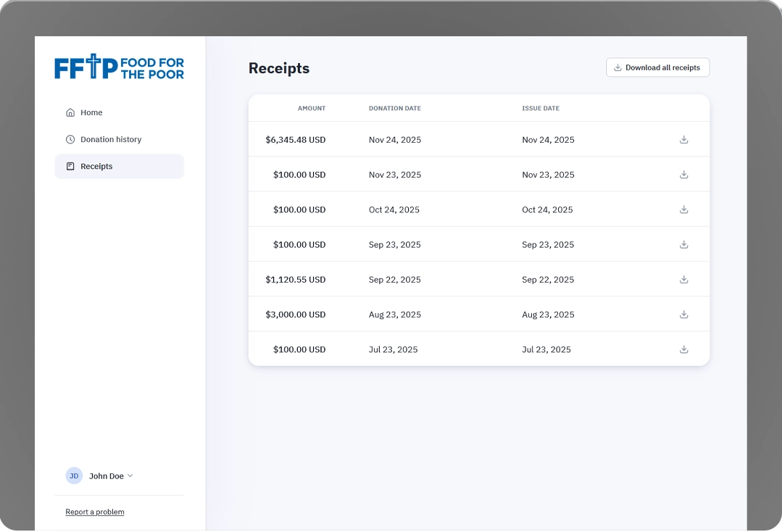Click the Amount column header
The image size is (782, 532).
tap(312, 109)
